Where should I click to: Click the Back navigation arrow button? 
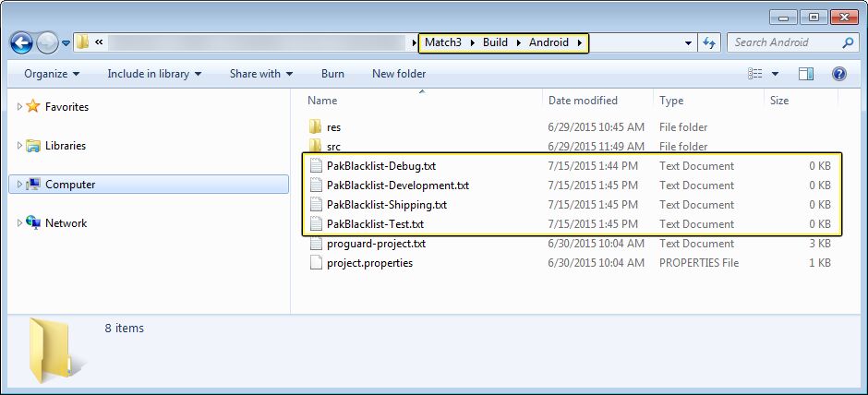click(22, 42)
